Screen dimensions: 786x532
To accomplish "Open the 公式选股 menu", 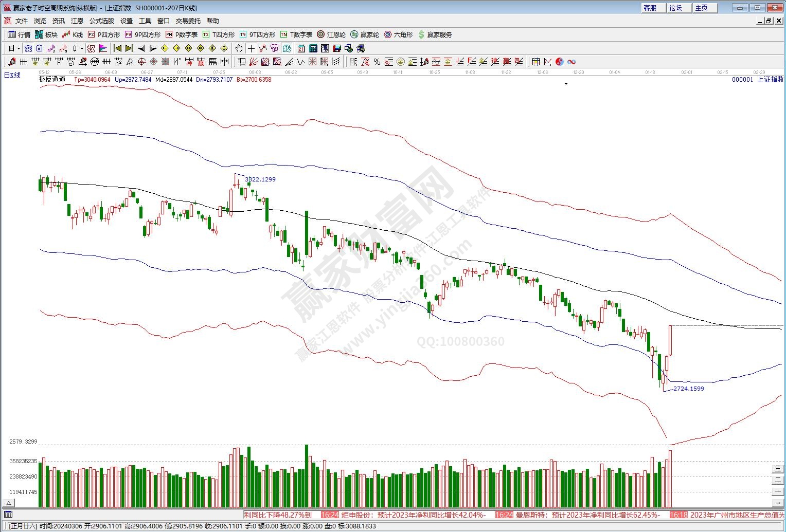I will click(x=102, y=21).
